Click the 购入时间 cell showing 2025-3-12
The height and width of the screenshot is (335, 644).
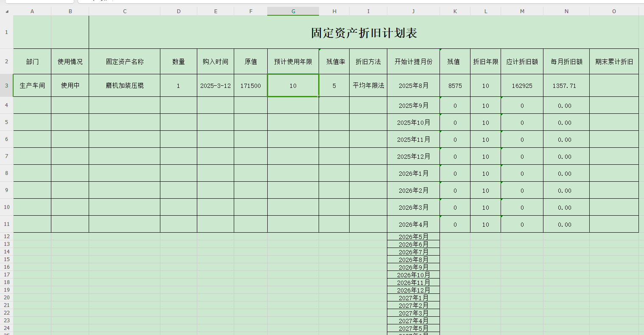[216, 86]
